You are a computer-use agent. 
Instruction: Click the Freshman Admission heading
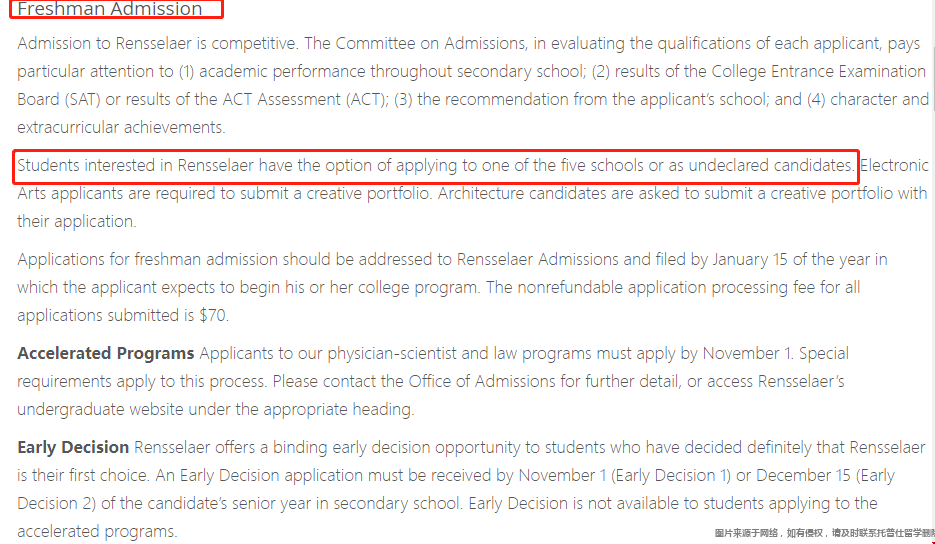tap(110, 9)
